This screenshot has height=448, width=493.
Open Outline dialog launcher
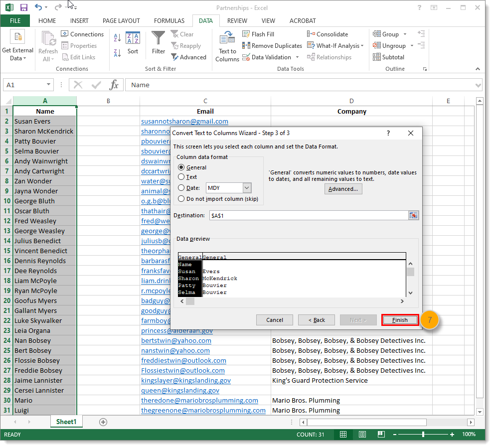pyautogui.click(x=425, y=69)
